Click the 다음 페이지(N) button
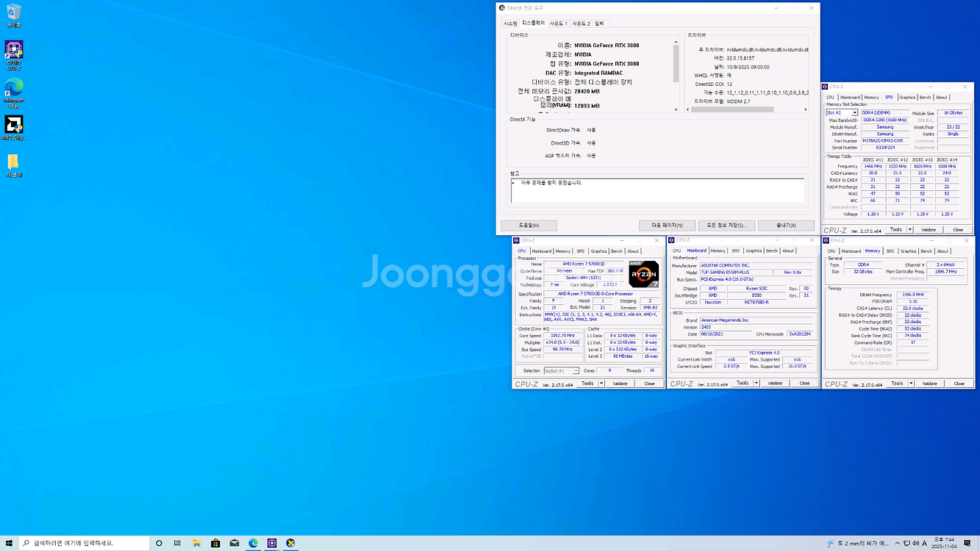This screenshot has width=980, height=551. [x=666, y=226]
